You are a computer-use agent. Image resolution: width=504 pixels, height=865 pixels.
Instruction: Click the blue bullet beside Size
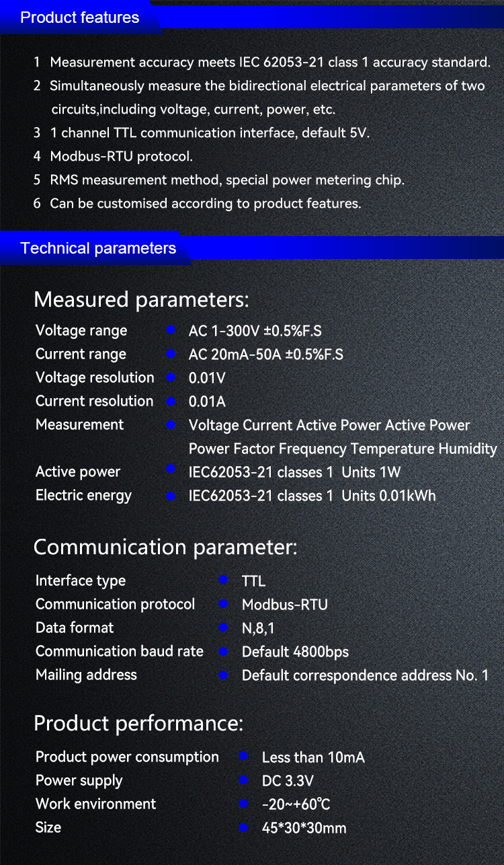coord(243,827)
